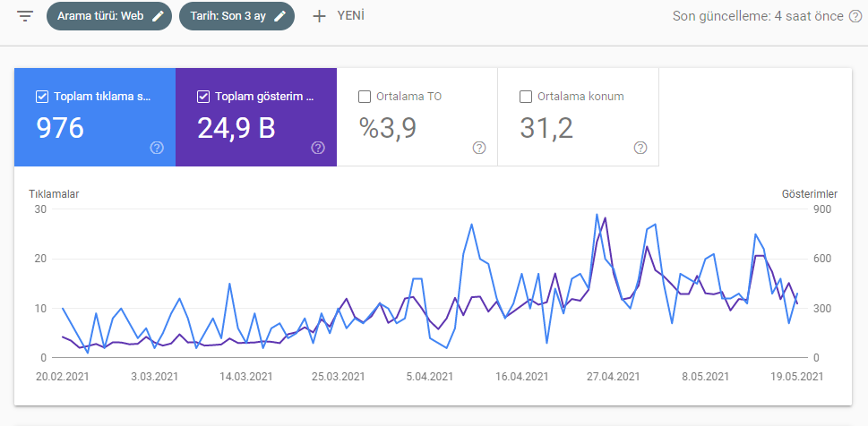Uncheck the Toplam gösterim checkbox
Screen dimensions: 868x426
(203, 97)
